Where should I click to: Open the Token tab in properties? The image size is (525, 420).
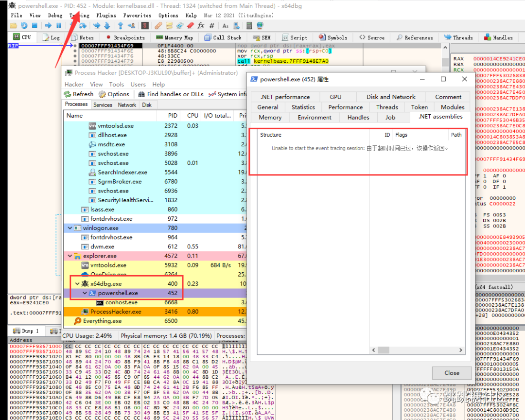[419, 107]
